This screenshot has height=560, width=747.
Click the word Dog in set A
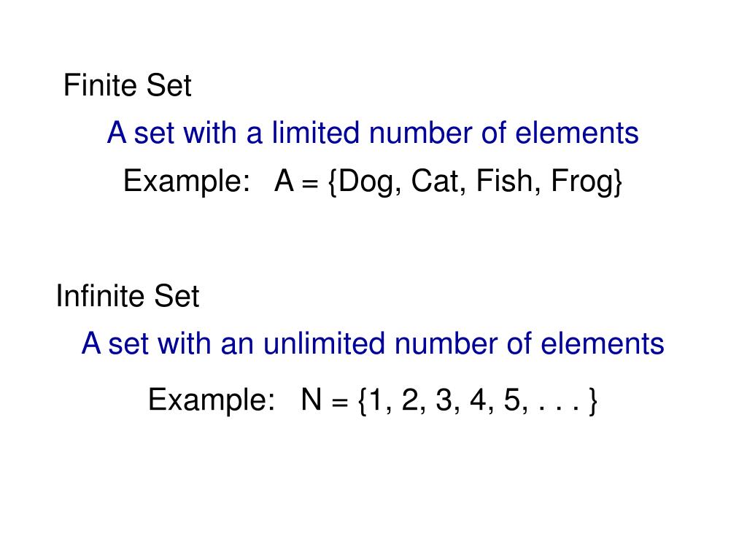pyautogui.click(x=366, y=182)
